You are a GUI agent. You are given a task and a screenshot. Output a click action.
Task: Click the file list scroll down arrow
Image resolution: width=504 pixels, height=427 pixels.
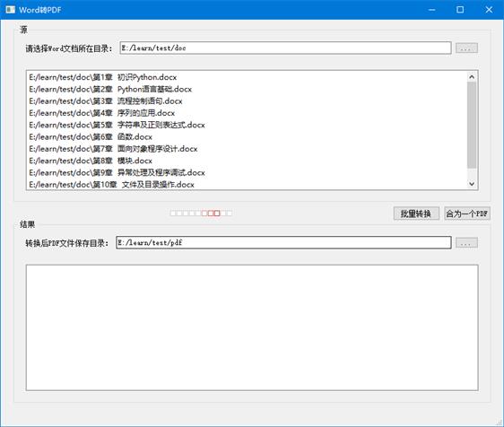472,184
